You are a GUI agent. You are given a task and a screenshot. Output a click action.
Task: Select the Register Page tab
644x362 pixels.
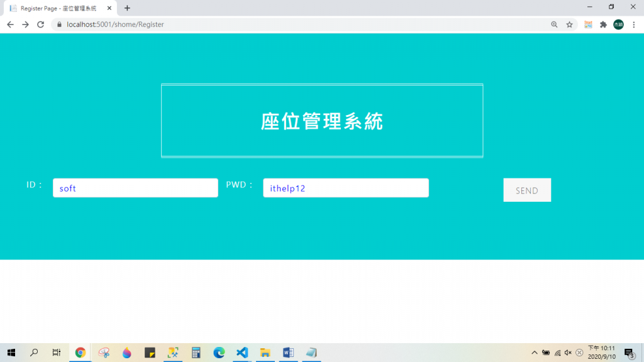[x=60, y=8]
